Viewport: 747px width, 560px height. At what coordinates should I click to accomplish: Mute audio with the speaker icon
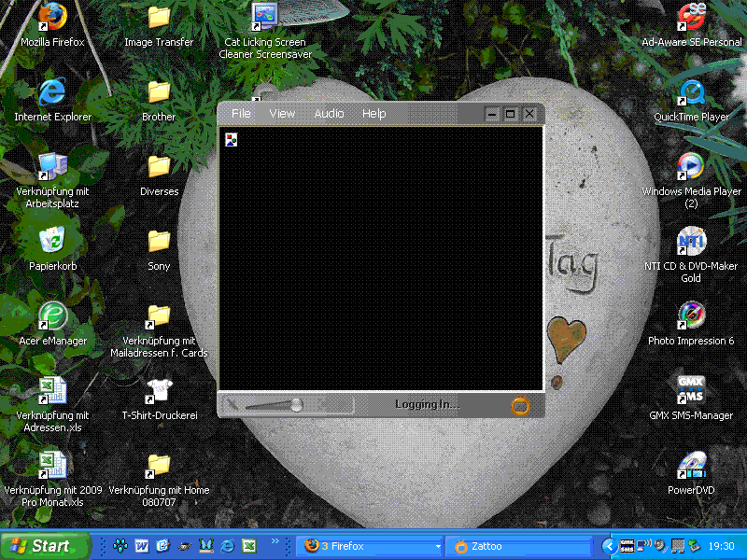pos(233,404)
